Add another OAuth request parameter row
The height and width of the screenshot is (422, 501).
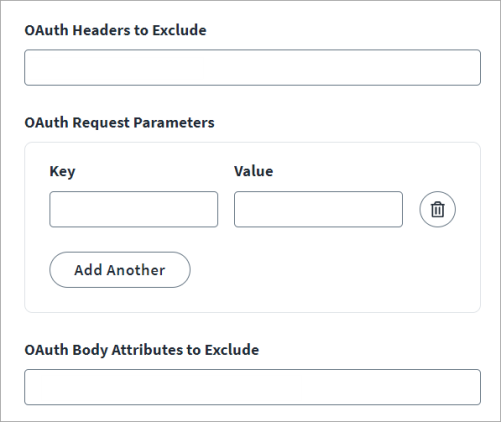coord(120,270)
